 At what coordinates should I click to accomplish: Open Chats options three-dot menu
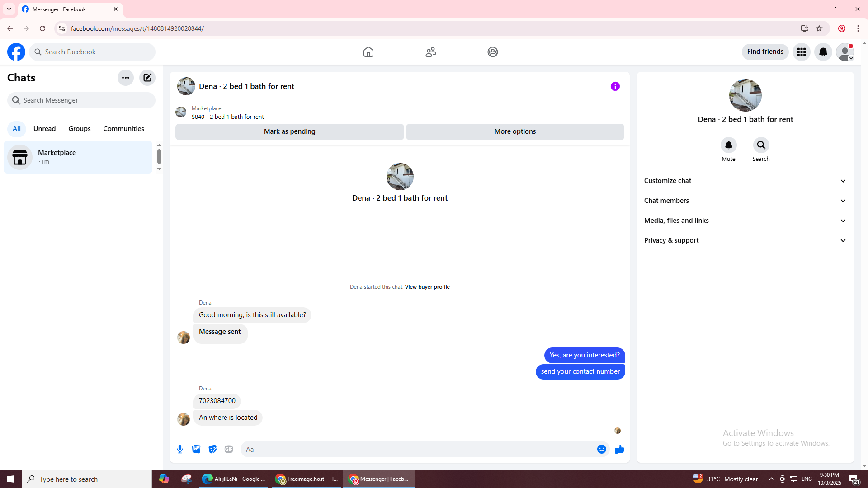[126, 78]
